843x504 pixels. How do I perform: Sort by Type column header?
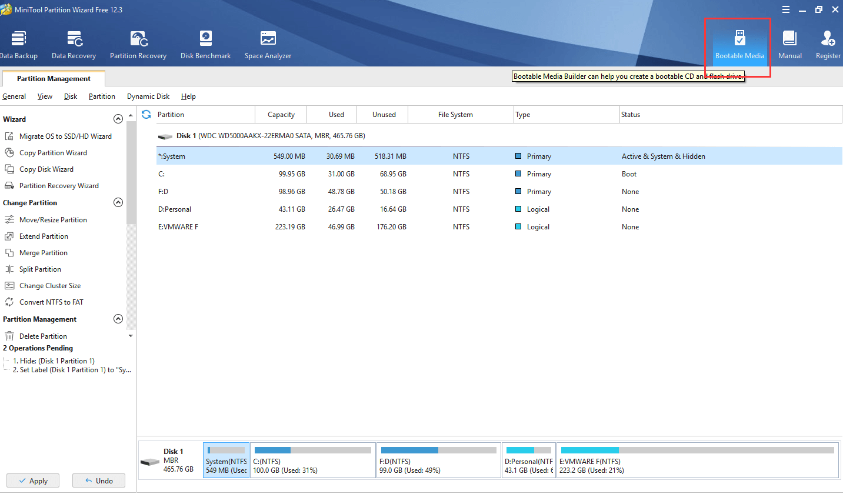point(567,115)
